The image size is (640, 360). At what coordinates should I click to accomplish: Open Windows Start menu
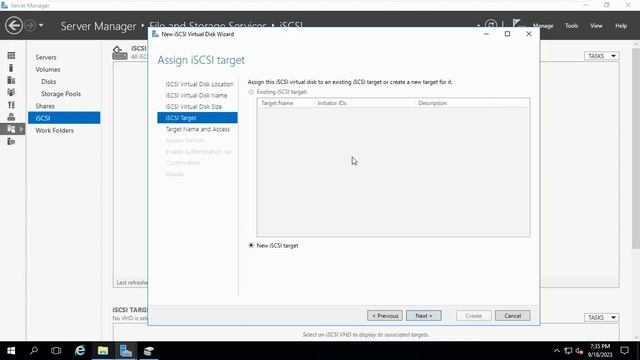pyautogui.click(x=11, y=351)
